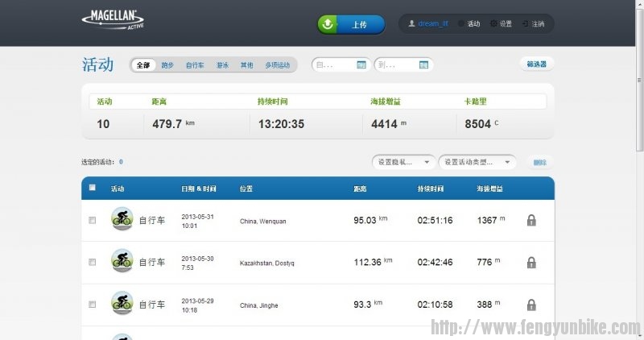Tick the checkbox for the Wenquan ride
The image size is (644, 340).
(x=92, y=220)
